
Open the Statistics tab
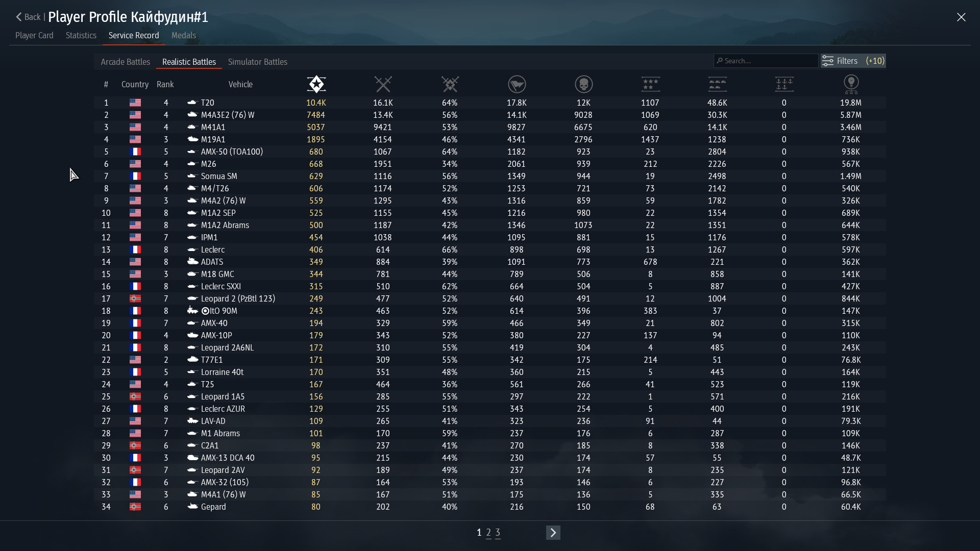point(81,35)
